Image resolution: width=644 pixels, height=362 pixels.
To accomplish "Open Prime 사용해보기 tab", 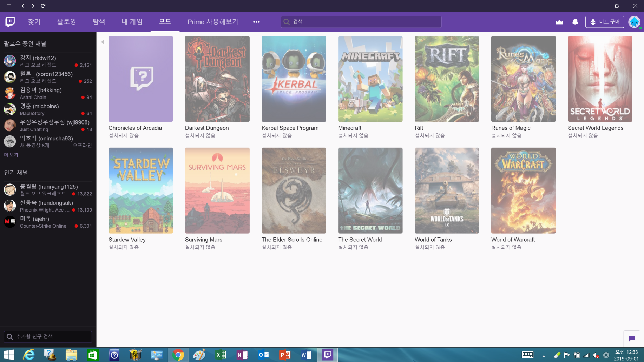I will click(x=213, y=22).
